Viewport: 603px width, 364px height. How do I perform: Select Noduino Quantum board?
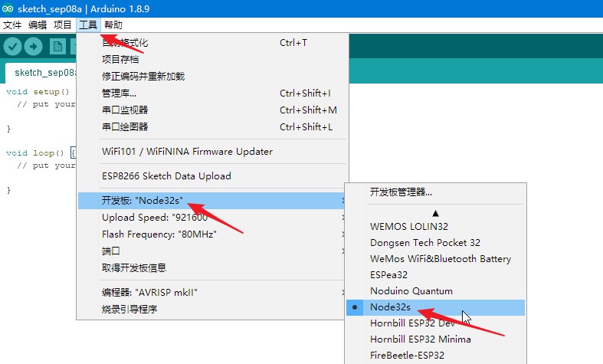[435, 291]
